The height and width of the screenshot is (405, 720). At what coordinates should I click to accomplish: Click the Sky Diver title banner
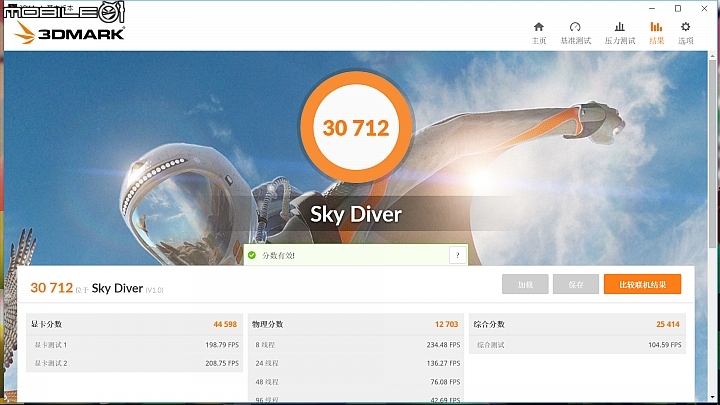(x=356, y=214)
